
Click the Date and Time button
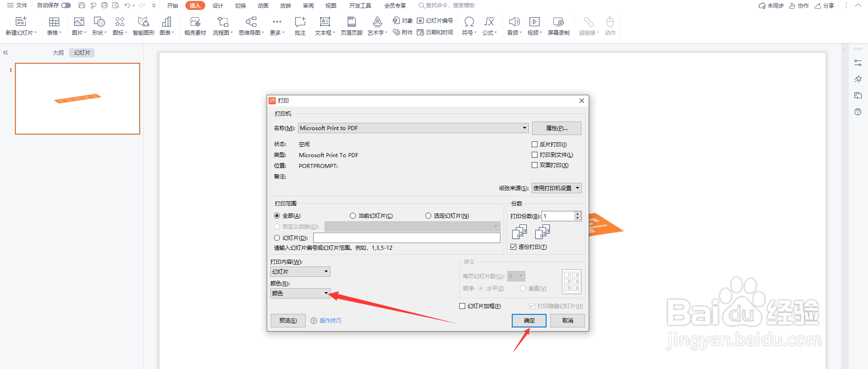coord(435,33)
